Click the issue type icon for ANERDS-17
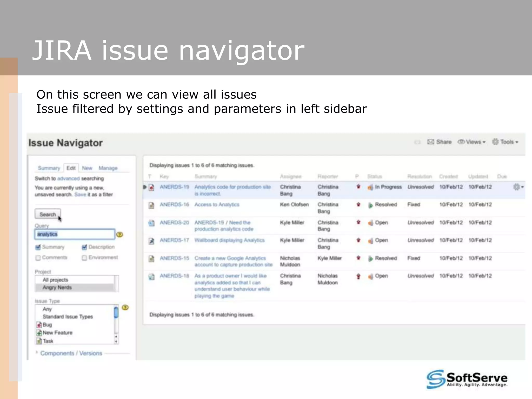532x399 pixels. [151, 241]
